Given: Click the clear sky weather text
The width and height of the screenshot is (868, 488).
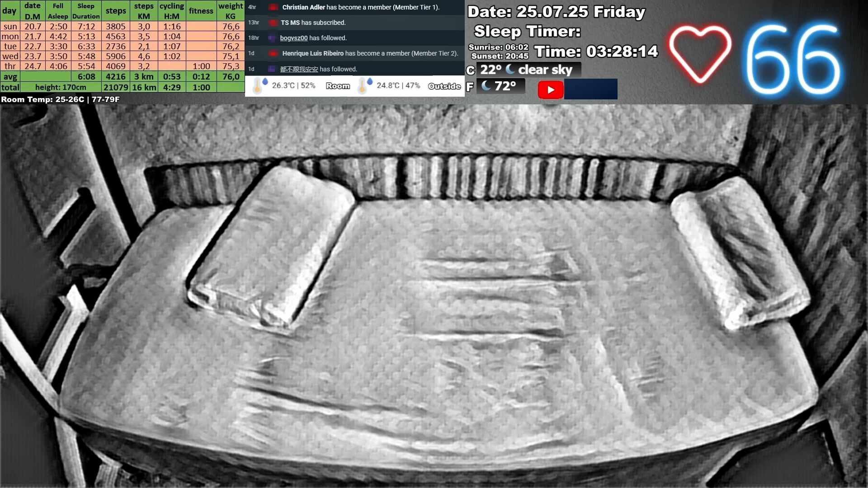Looking at the screenshot, I should (545, 70).
